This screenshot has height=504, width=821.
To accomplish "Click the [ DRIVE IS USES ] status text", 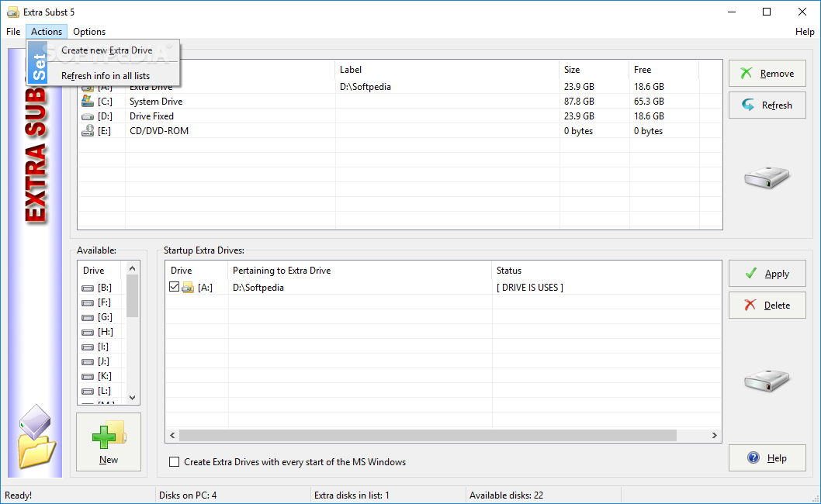I will click(530, 288).
